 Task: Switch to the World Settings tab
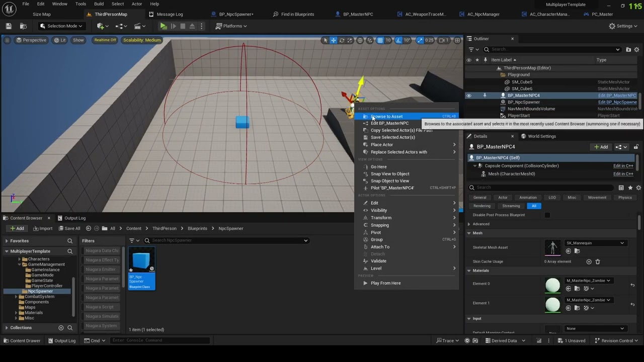pos(538,136)
